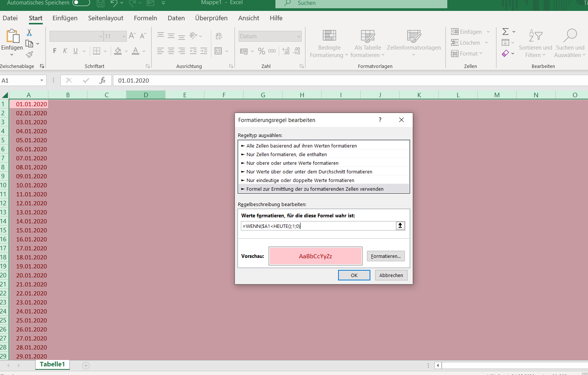Open the Format cells dropdown in Zellen
Image resolution: width=588 pixels, height=375 pixels.
click(467, 53)
